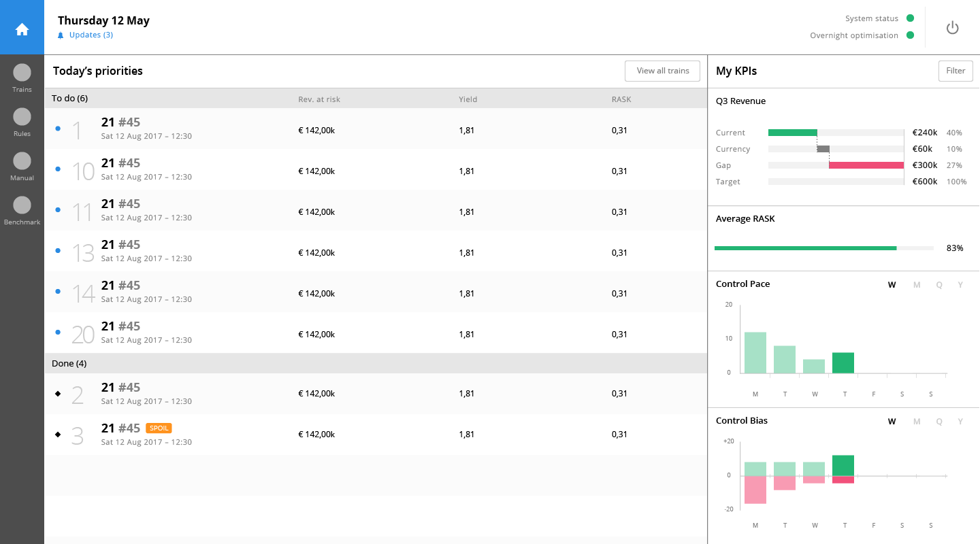Open the Home icon in sidebar
Viewport: 980px width, 544px height.
[x=22, y=29]
